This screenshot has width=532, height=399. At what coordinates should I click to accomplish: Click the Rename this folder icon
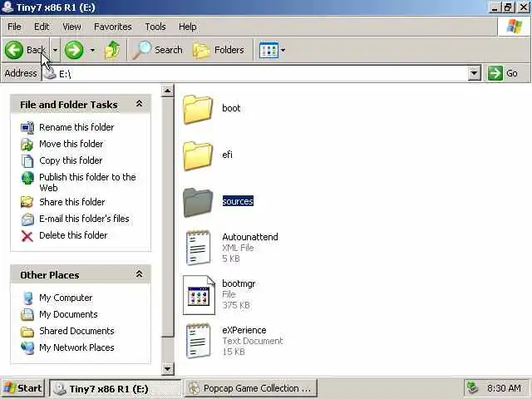[27, 127]
